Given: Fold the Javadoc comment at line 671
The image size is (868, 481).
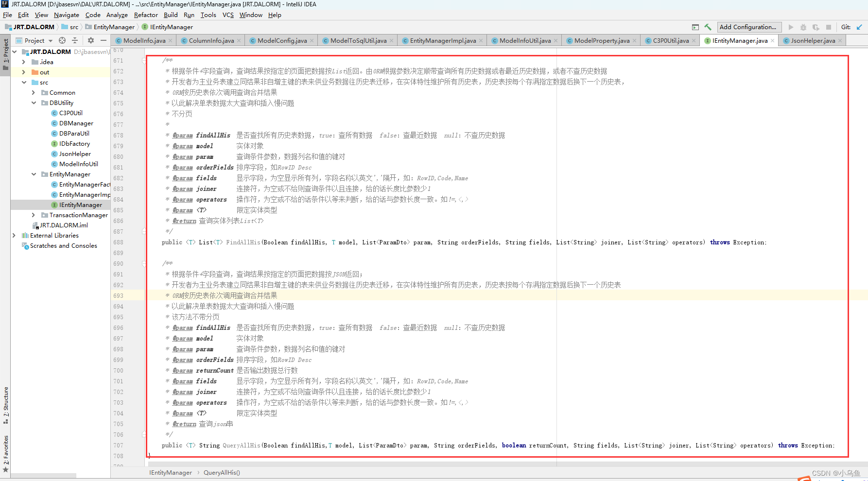Looking at the screenshot, I should coord(144,61).
